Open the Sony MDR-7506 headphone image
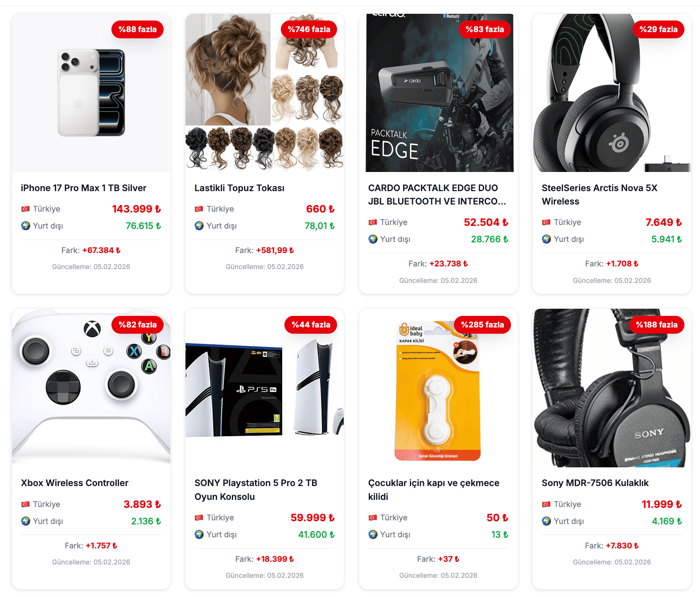The image size is (700, 597). [x=612, y=388]
